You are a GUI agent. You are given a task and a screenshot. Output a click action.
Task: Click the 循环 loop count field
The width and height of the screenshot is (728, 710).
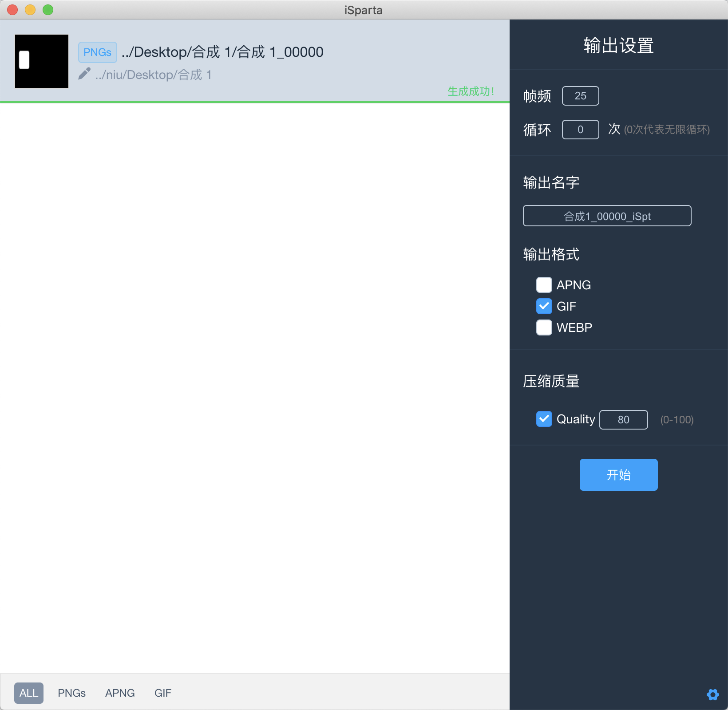[580, 130]
